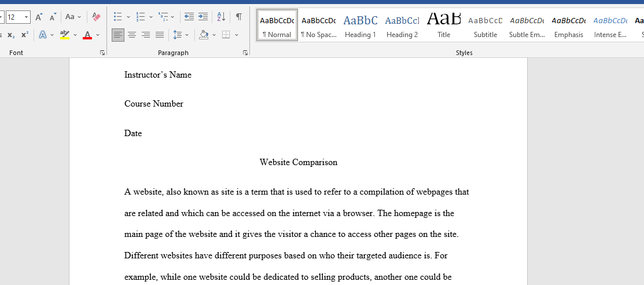Apply red font color
Screen dimensions: 644x285
[87, 35]
